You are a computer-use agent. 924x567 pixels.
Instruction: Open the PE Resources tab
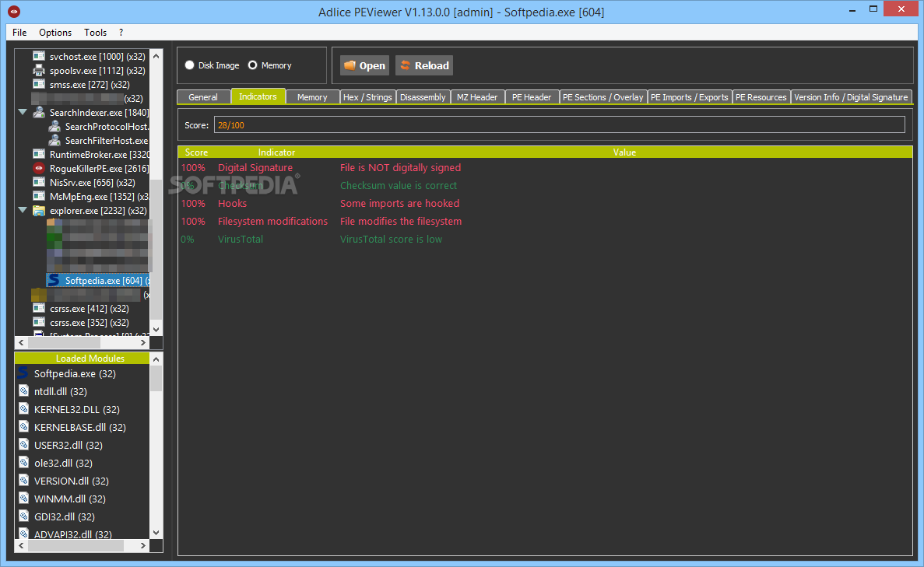pyautogui.click(x=761, y=97)
